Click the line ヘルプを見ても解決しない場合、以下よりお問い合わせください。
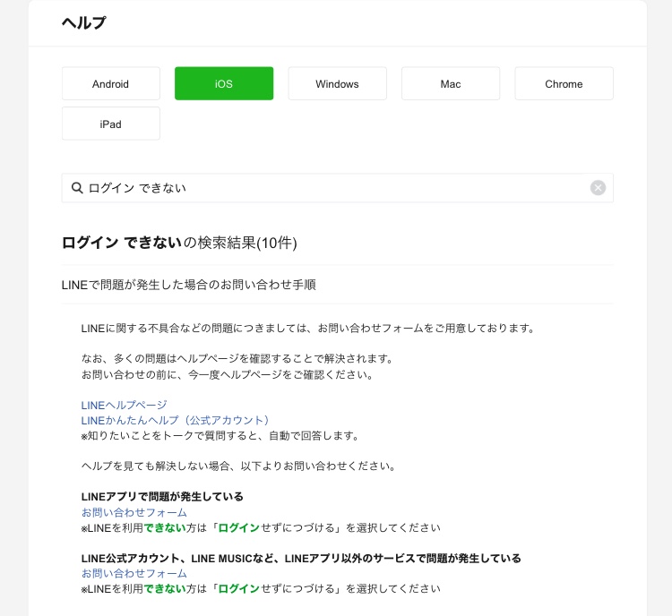The width and height of the screenshot is (672, 616). click(238, 466)
